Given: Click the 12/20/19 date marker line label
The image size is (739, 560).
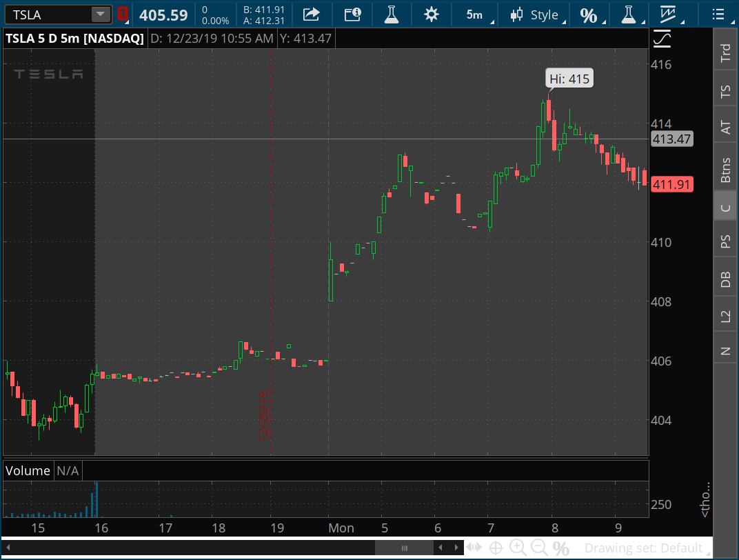Looking at the screenshot, I should 264,416.
